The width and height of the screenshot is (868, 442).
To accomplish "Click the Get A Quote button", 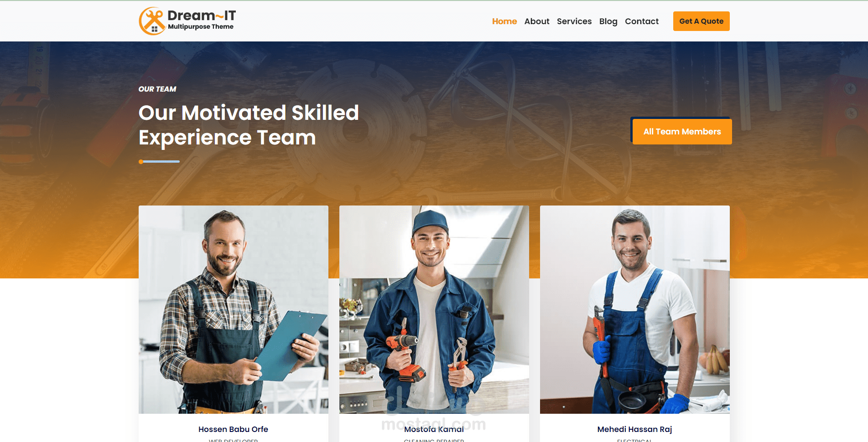I will pos(702,21).
